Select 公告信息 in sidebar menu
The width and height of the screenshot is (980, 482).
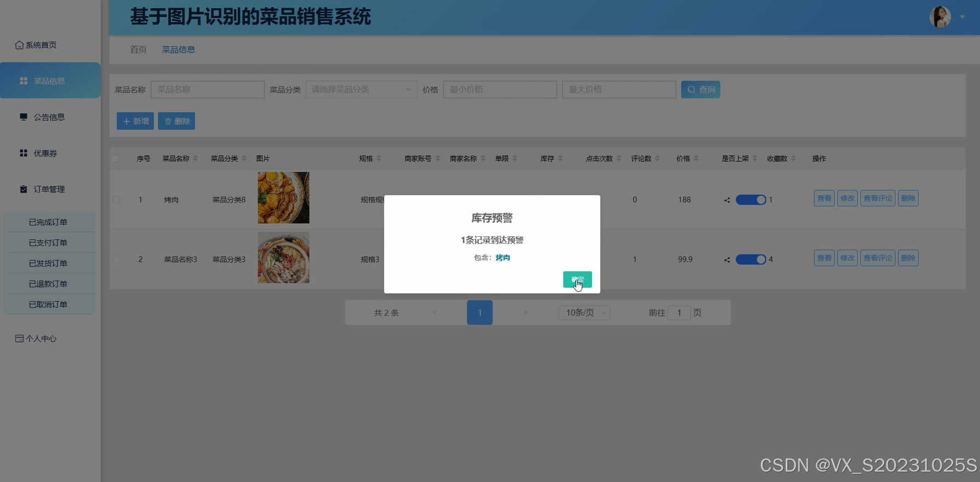(49, 117)
